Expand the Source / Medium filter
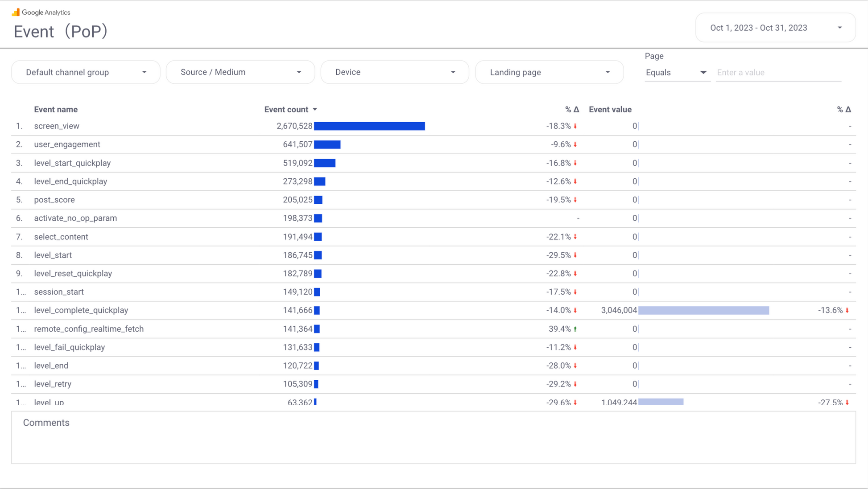 [240, 72]
